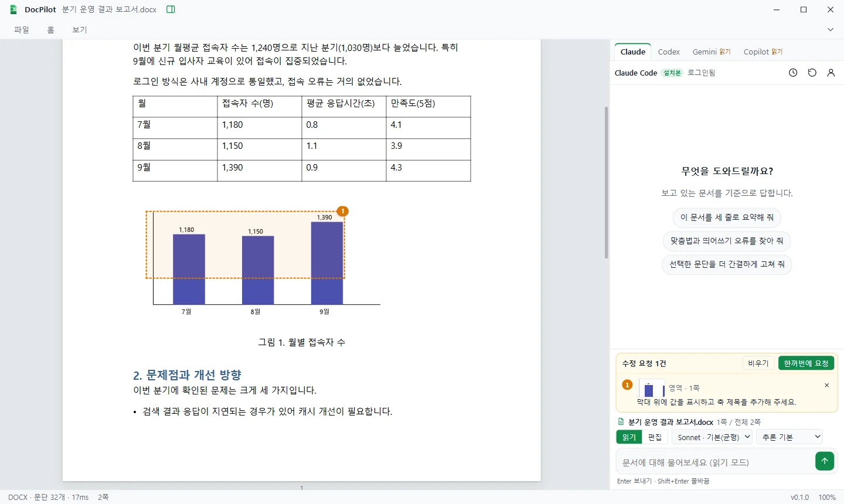844x504 pixels.
Task: Select the Claude assistant tab
Action: click(633, 52)
